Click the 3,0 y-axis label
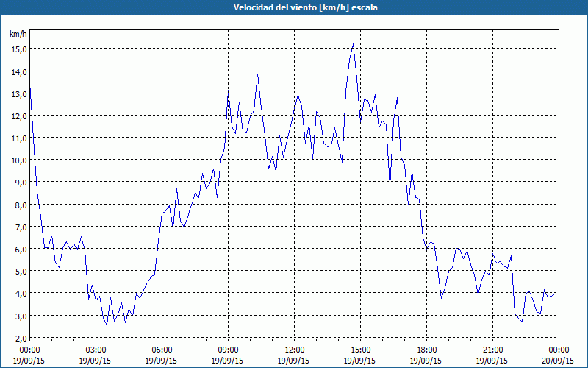This screenshot has height=368, width=588. 21,316
